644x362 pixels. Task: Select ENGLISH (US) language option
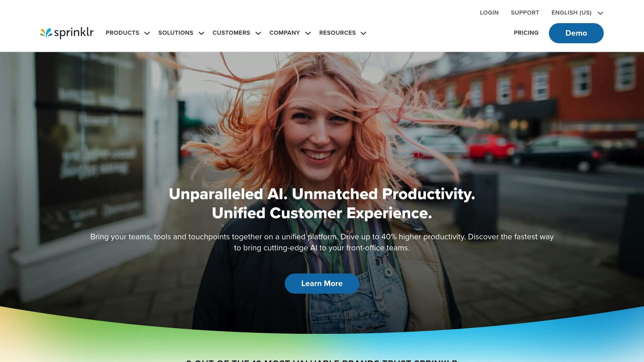click(571, 13)
